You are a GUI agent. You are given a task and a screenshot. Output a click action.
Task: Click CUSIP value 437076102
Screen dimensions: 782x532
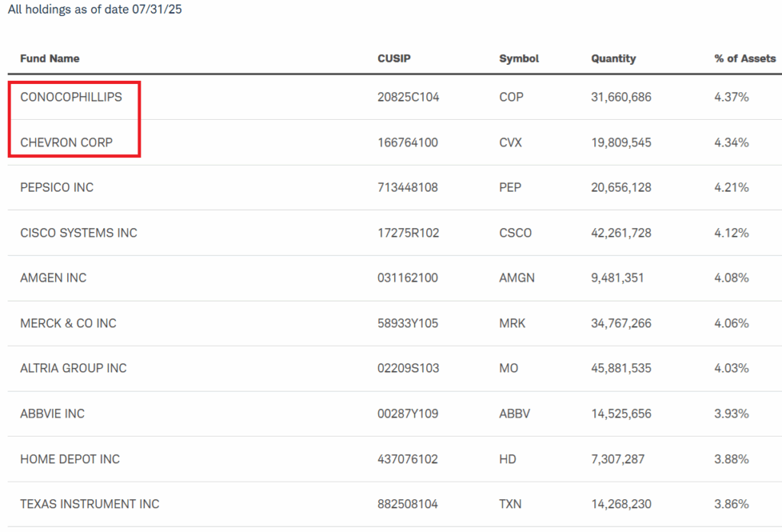point(408,459)
